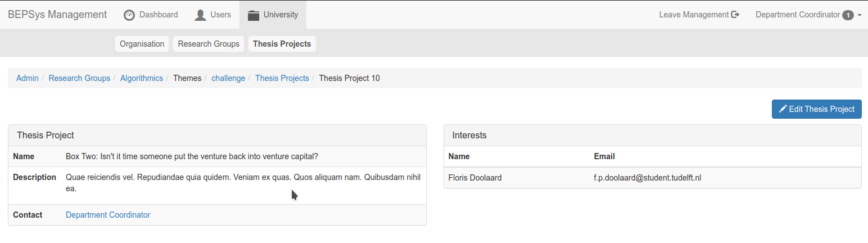Switch to the Research Groups sub-tab
The width and height of the screenshot is (868, 243).
pyautogui.click(x=209, y=44)
